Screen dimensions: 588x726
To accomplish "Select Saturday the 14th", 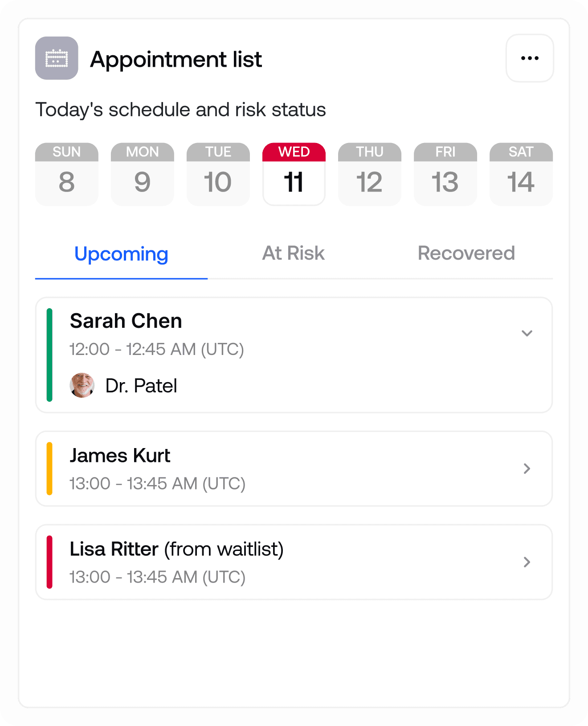I will click(521, 174).
